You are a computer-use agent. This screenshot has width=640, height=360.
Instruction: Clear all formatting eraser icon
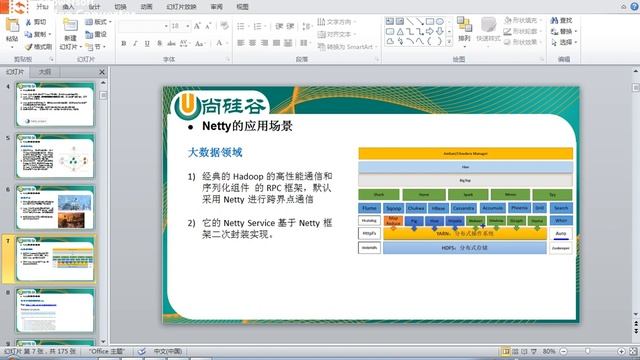coord(224,26)
